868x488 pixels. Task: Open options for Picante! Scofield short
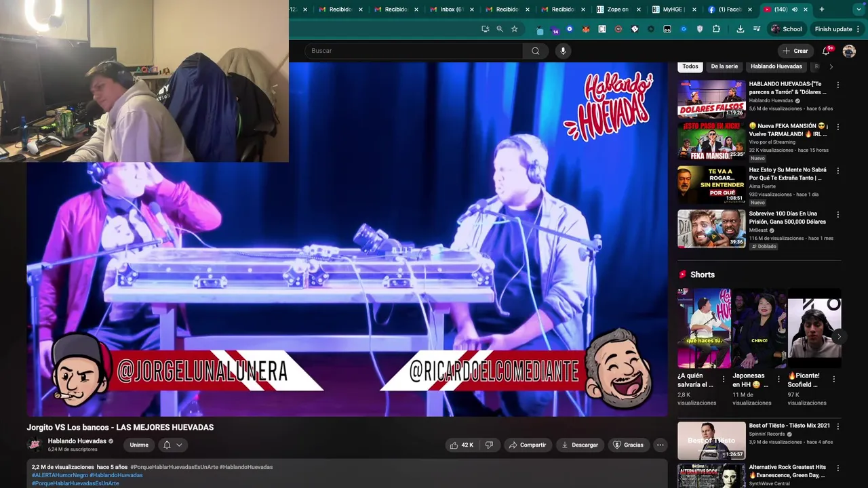pos(833,380)
